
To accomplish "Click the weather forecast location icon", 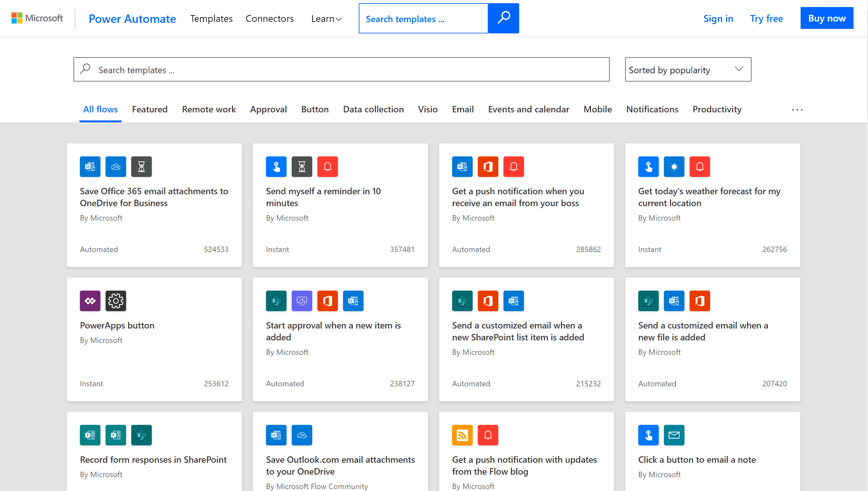I will 674,166.
